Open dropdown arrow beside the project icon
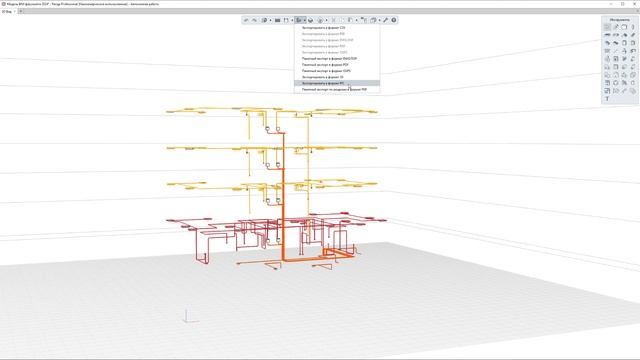The image size is (640, 360). click(x=271, y=20)
